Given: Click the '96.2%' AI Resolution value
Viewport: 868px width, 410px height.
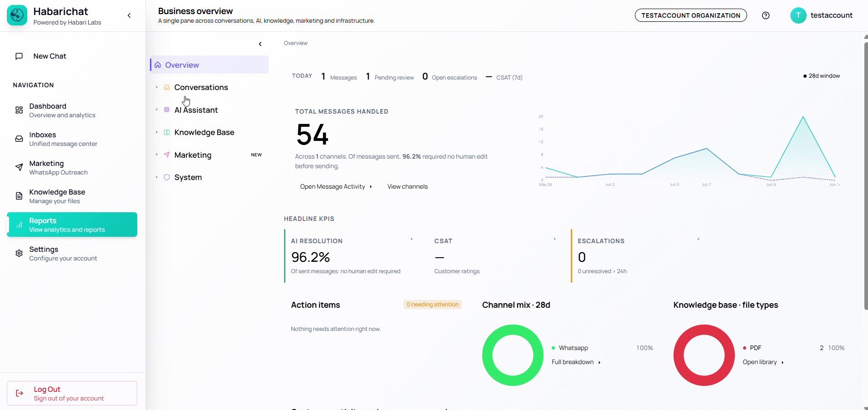Looking at the screenshot, I should [x=310, y=257].
